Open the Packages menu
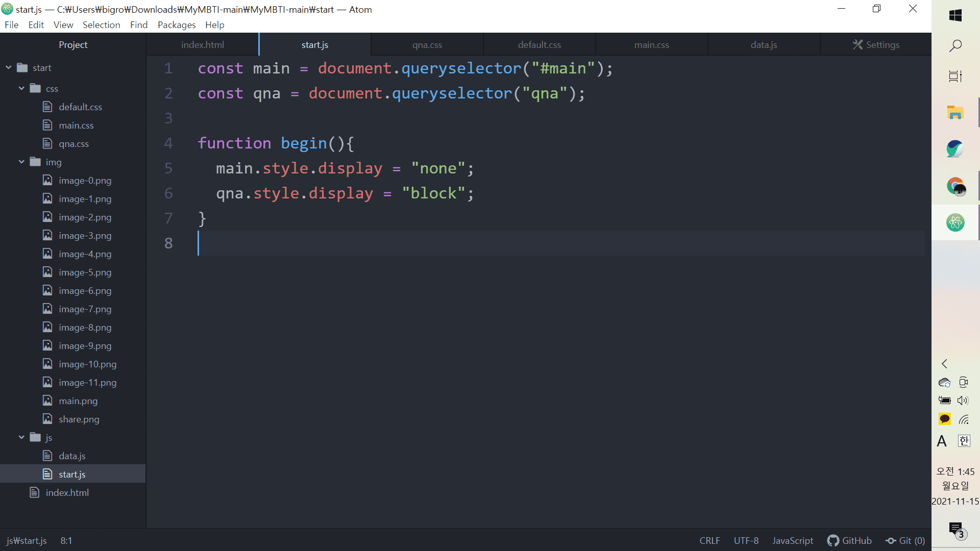 (176, 25)
